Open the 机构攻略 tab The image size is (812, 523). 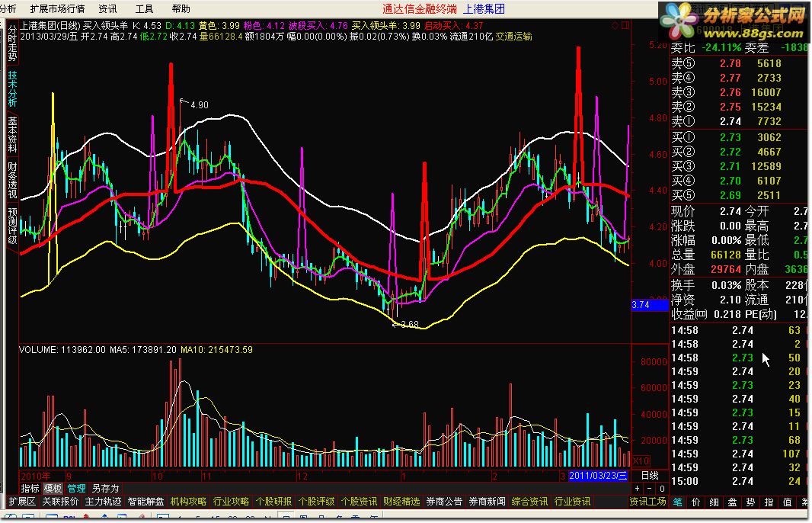(x=188, y=501)
